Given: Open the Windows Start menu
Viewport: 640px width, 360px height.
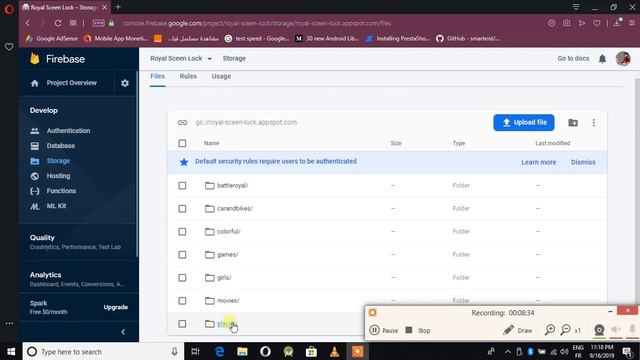Looking at the screenshot, I should point(11,351).
